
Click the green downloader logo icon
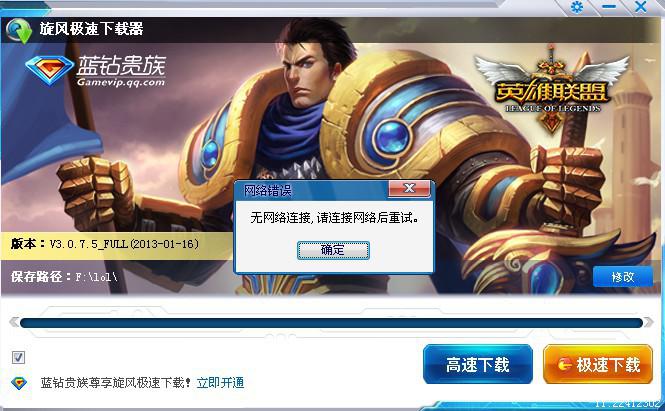pyautogui.click(x=19, y=31)
